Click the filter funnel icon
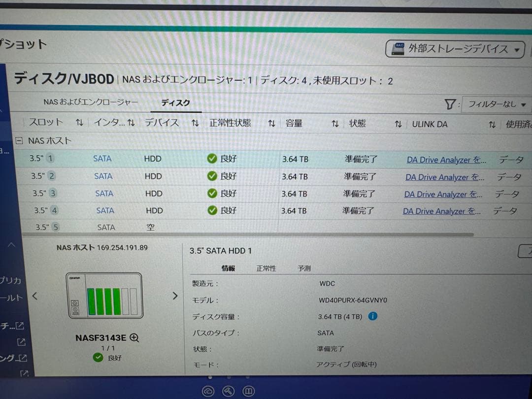 [450, 104]
